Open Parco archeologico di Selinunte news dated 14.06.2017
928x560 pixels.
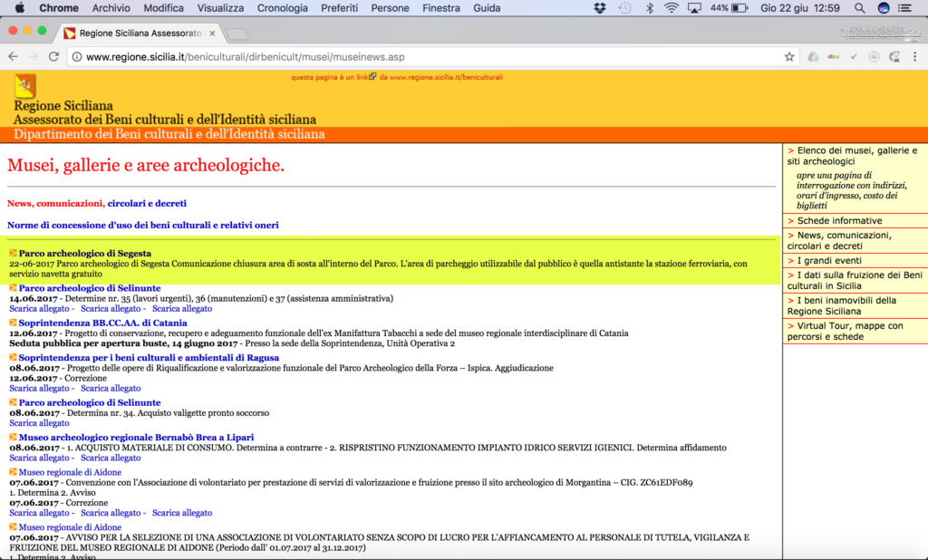(90, 288)
